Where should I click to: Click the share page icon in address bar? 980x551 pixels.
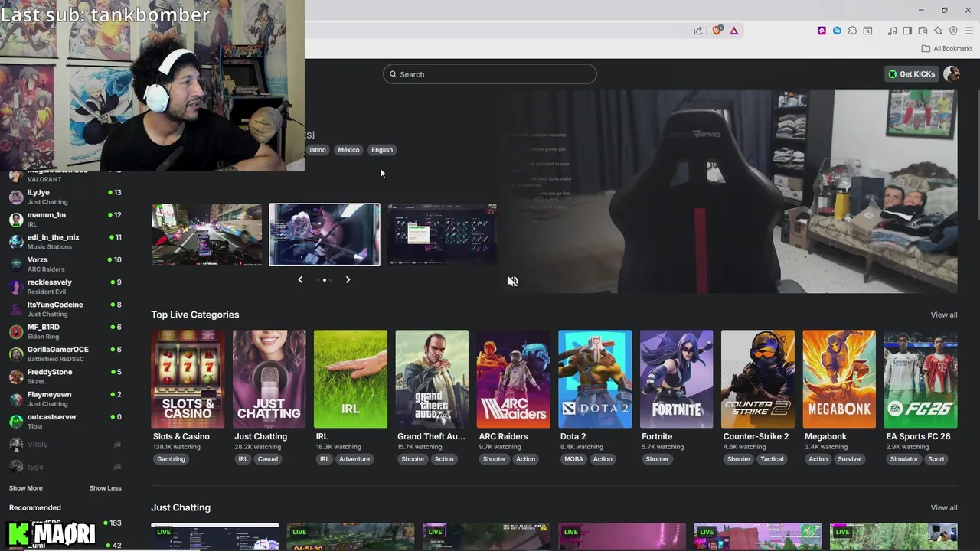pyautogui.click(x=698, y=31)
